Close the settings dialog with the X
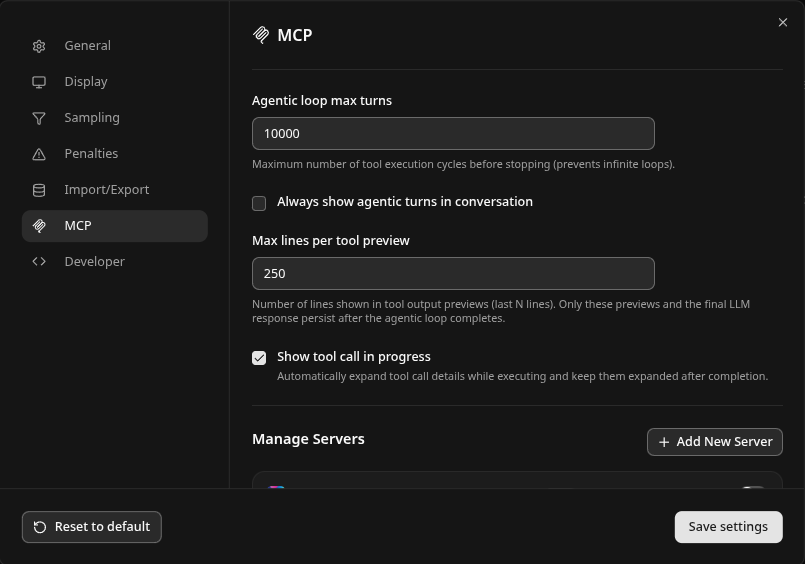Viewport: 805px width, 564px height. point(783,23)
